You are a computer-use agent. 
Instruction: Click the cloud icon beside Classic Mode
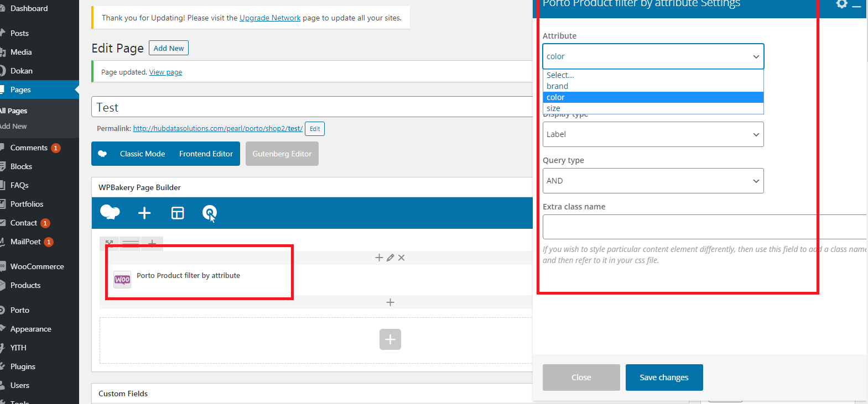tap(102, 154)
